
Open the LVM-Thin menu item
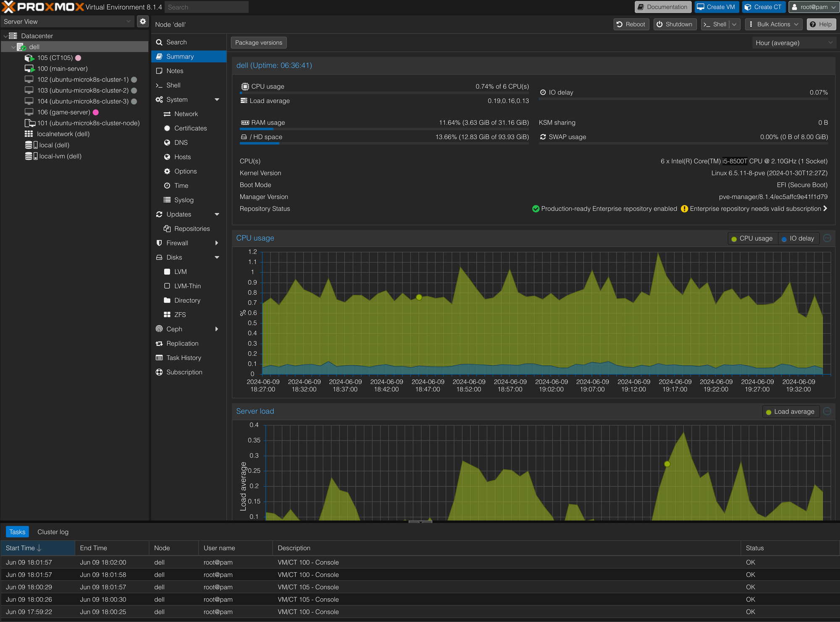189,286
